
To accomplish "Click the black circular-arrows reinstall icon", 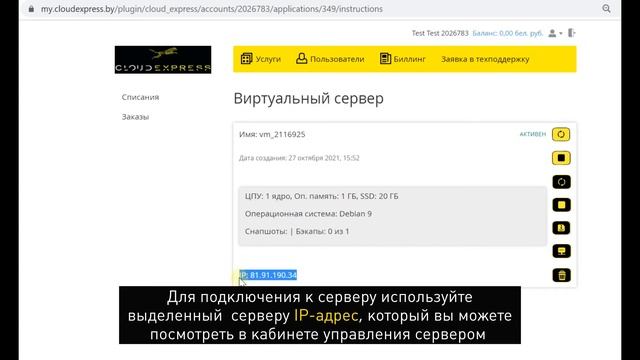I will coord(561,182).
